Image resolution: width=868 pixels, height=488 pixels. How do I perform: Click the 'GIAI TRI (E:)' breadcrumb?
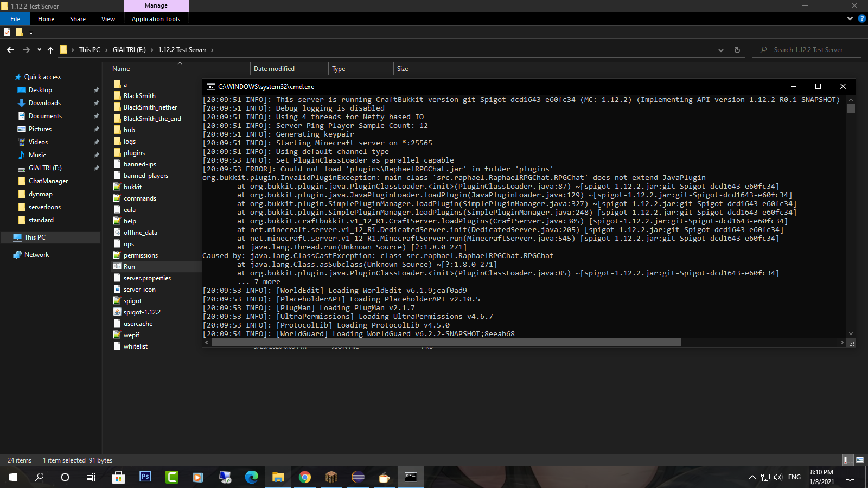[x=129, y=50]
